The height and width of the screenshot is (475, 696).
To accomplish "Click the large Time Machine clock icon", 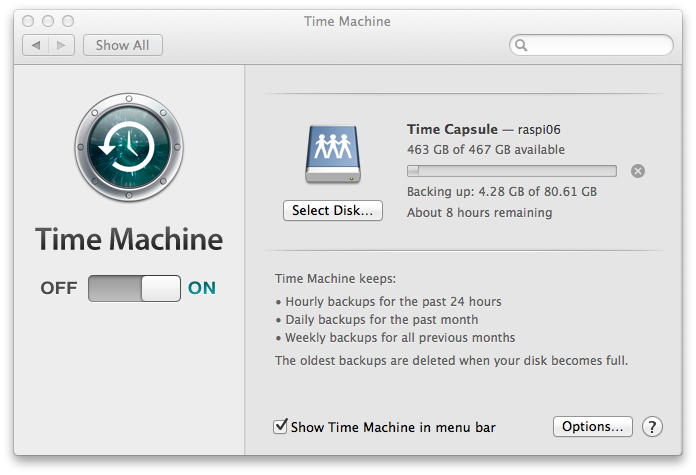I will (129, 147).
